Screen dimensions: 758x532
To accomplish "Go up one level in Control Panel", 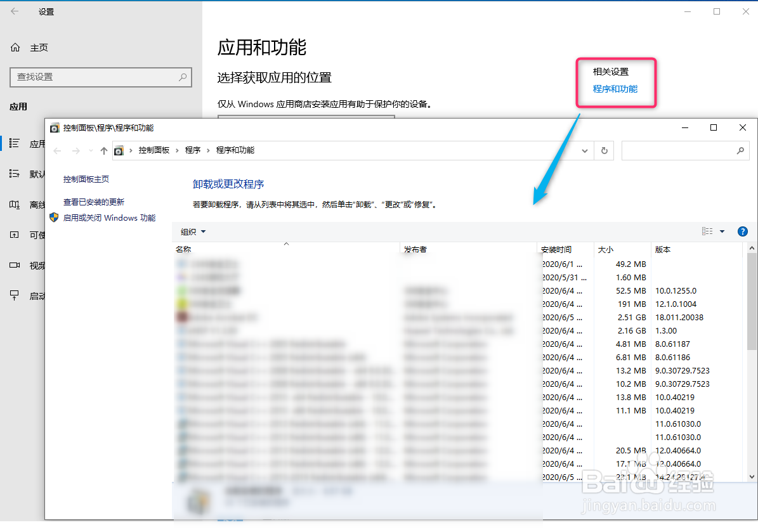I will [103, 151].
